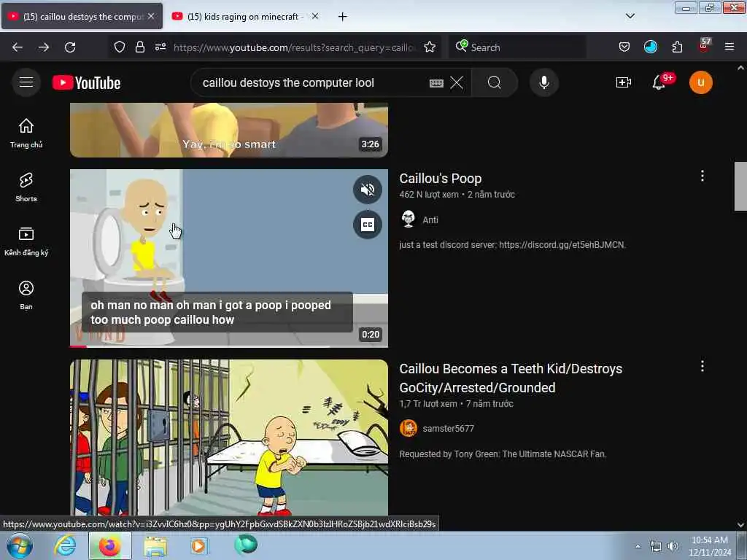This screenshot has width=747, height=560.
Task: Click 462 N lượt xem text
Action: [x=429, y=194]
